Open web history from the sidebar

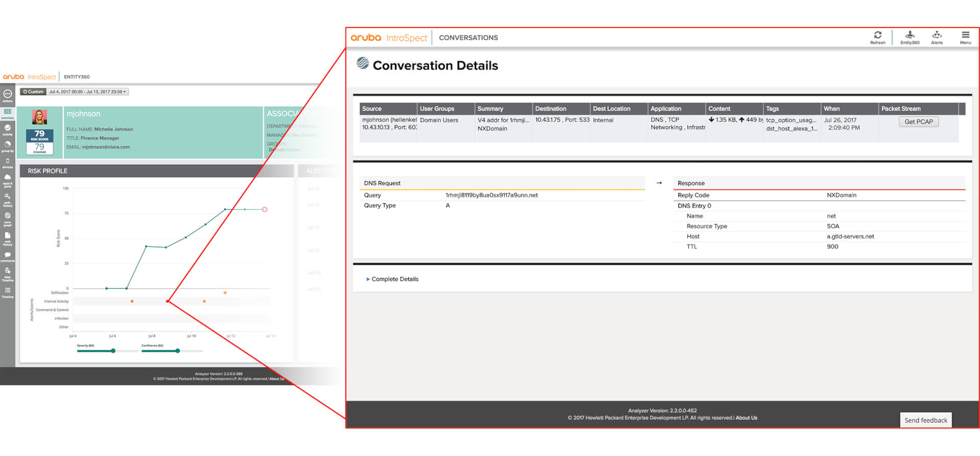click(x=8, y=237)
